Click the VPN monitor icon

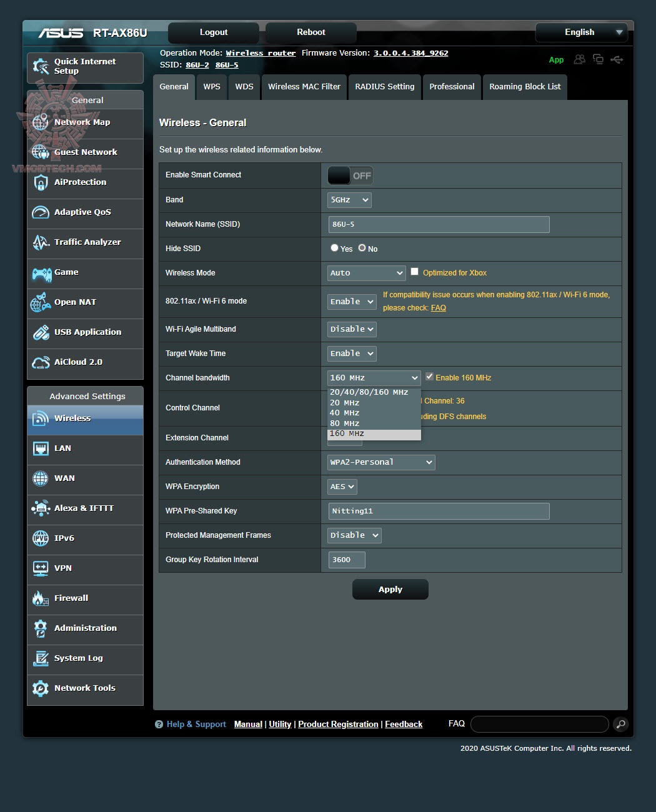coord(41,568)
